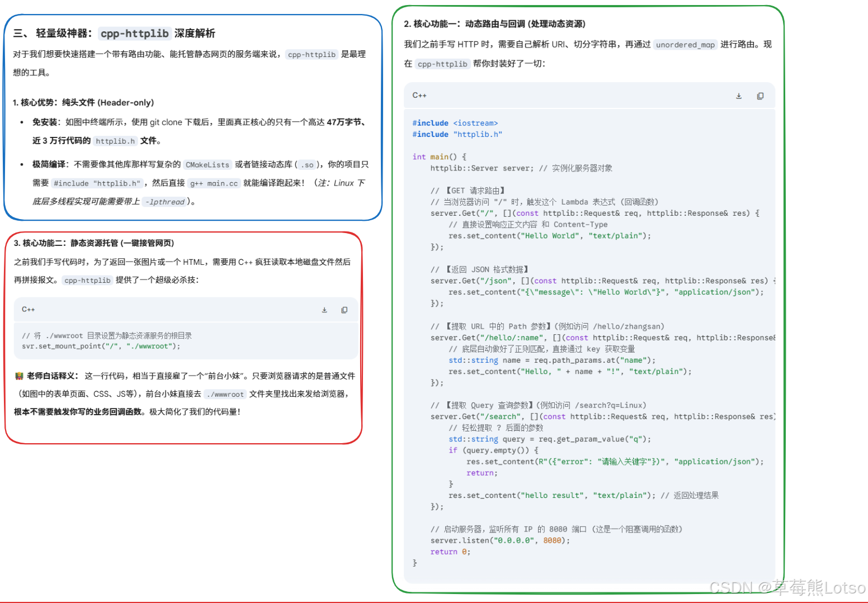Click code line 'req.get_param_value("q")'

550,439
